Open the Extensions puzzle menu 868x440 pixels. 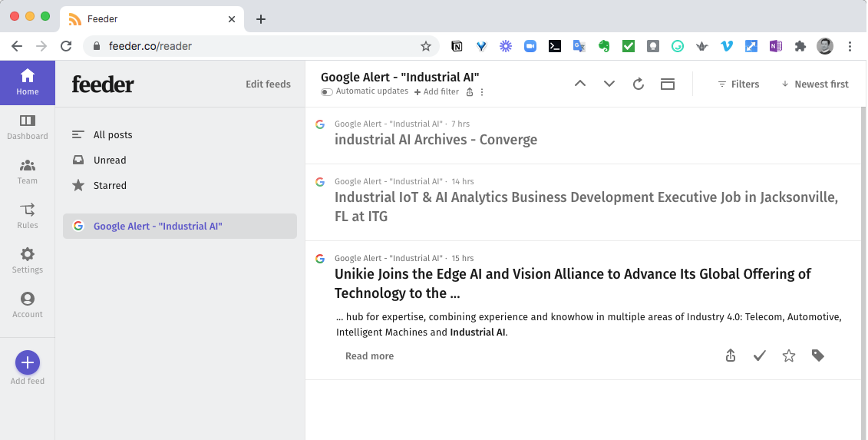tap(800, 47)
